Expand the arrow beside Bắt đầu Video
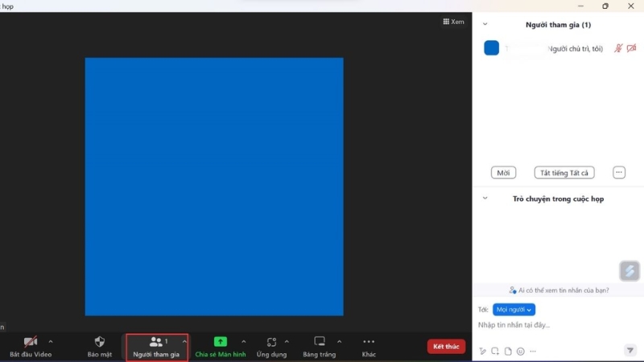644x362 pixels. click(51, 342)
